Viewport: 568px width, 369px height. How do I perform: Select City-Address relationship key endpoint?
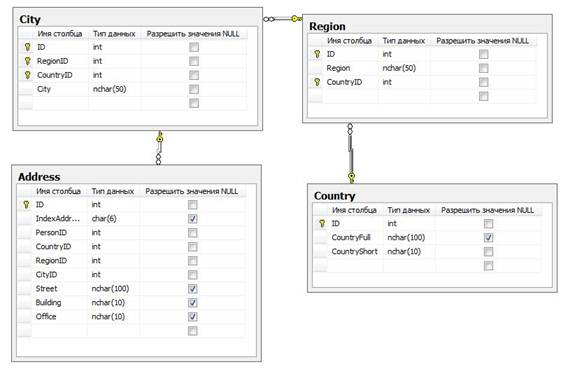160,138
